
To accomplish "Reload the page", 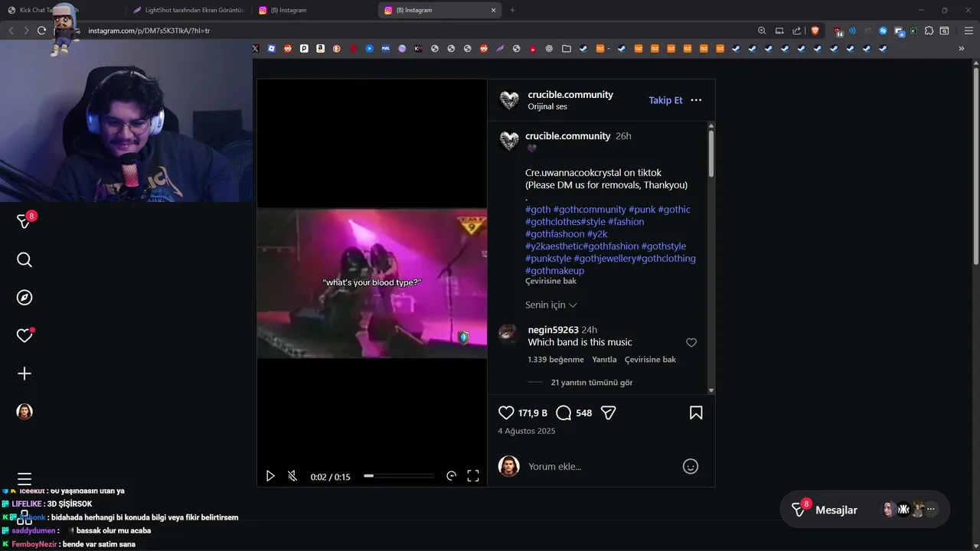I will tap(41, 31).
